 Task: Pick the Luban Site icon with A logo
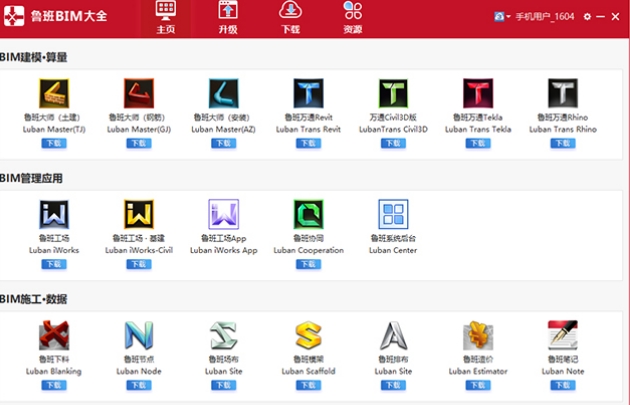[x=393, y=335]
